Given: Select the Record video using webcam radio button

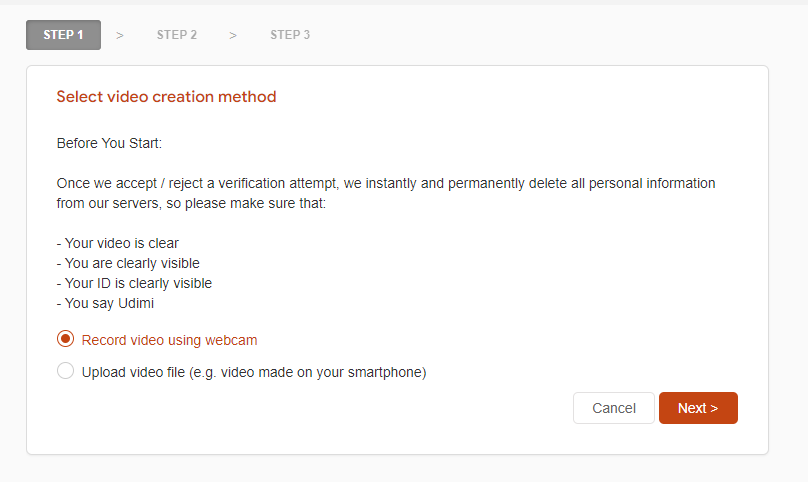Looking at the screenshot, I should (x=66, y=340).
